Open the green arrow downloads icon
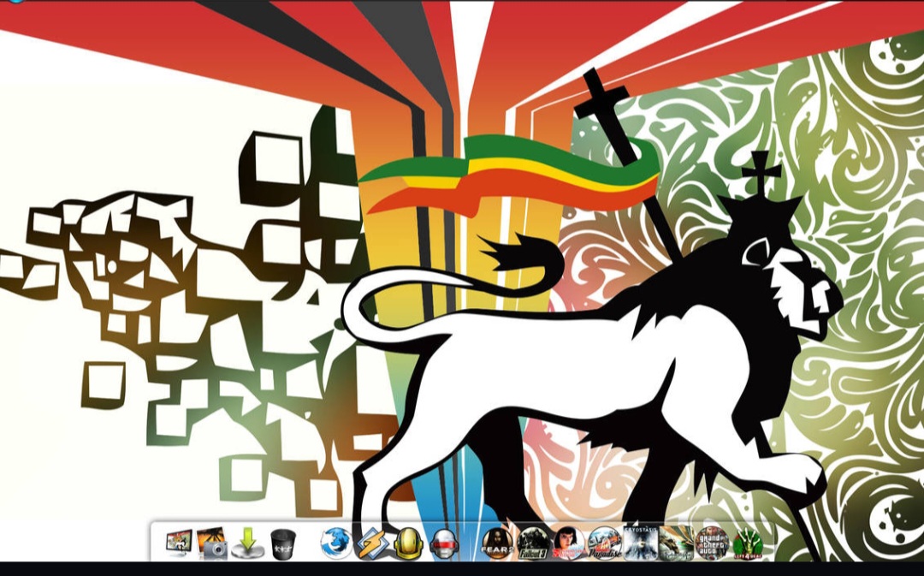Screen dimensions: 924x576 click(246, 543)
